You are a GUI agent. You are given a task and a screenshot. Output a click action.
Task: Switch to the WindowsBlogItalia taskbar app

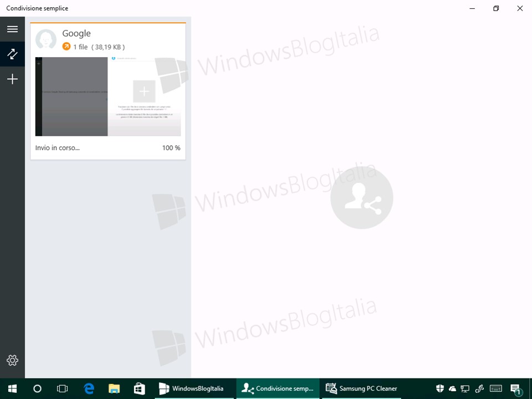(x=194, y=388)
